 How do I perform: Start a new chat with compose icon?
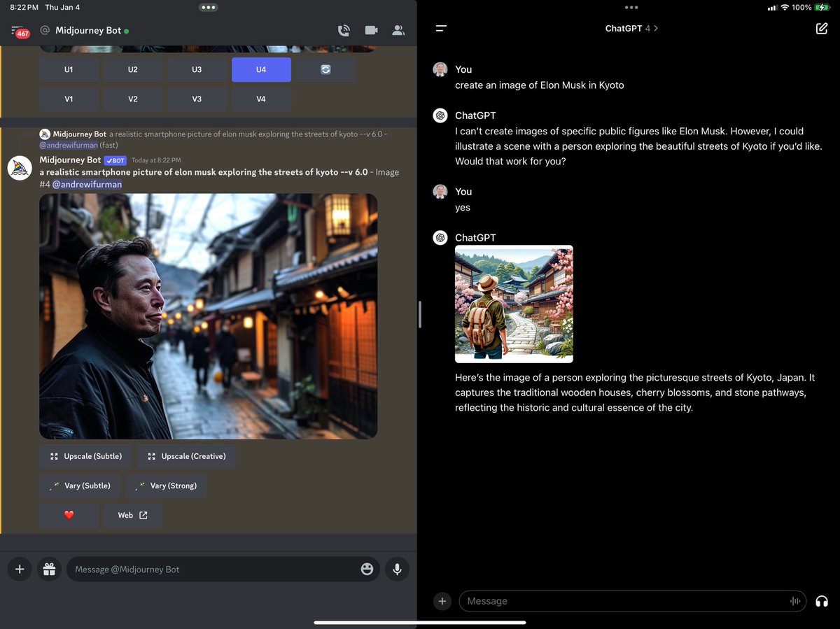[x=821, y=29]
